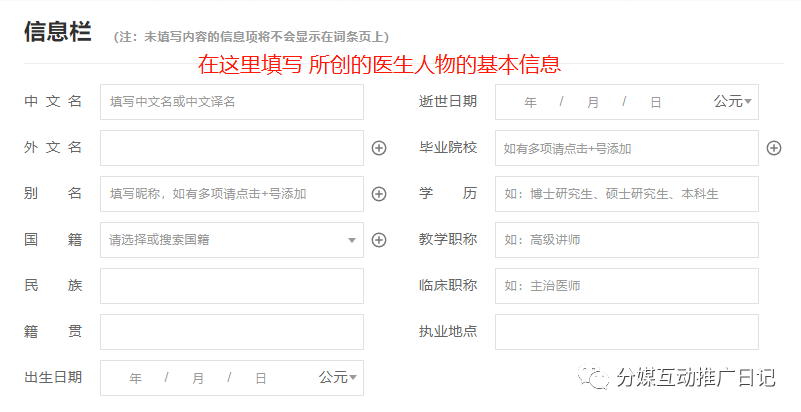The image size is (801, 412).
Task: Focus the 外文名 text field
Action: 232,148
